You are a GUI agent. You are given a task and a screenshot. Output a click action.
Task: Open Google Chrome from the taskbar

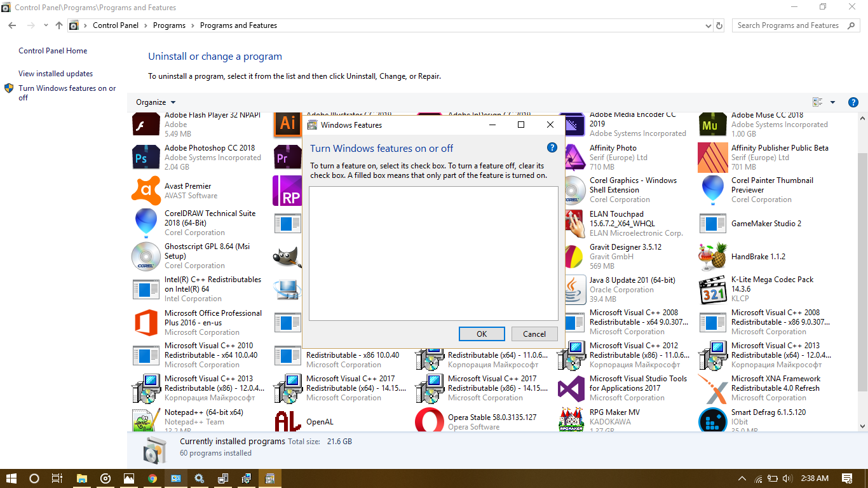click(153, 478)
